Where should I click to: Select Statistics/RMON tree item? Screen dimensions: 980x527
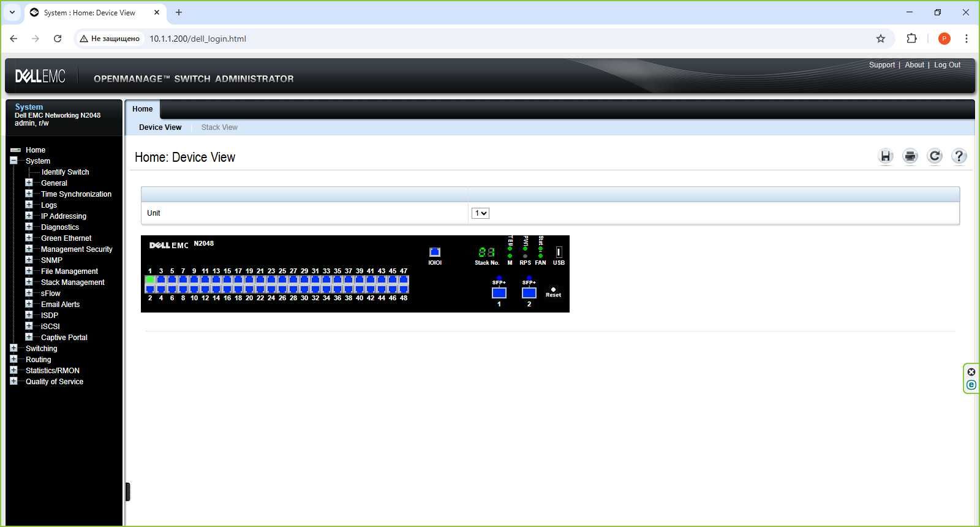(53, 371)
